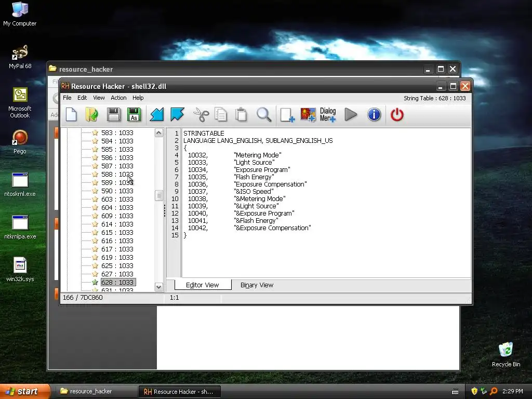
Task: Select tree item 586 : 1033
Action: click(117, 158)
